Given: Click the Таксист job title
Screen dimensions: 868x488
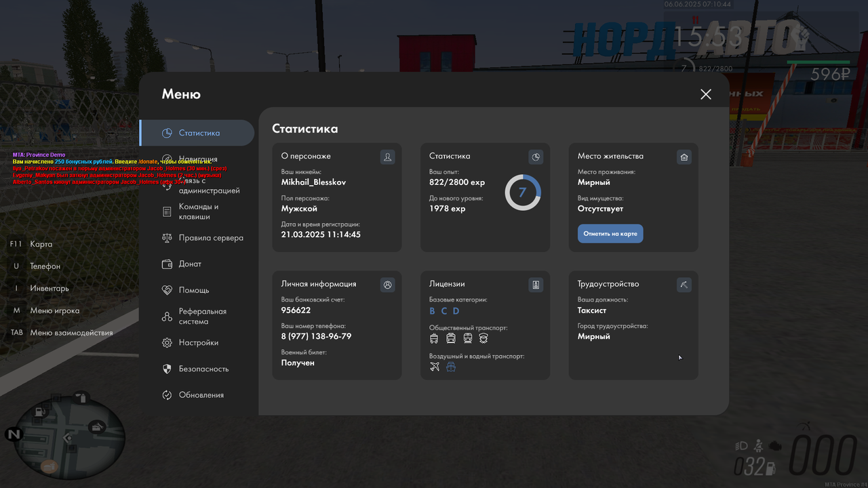Looking at the screenshot, I should click(592, 310).
